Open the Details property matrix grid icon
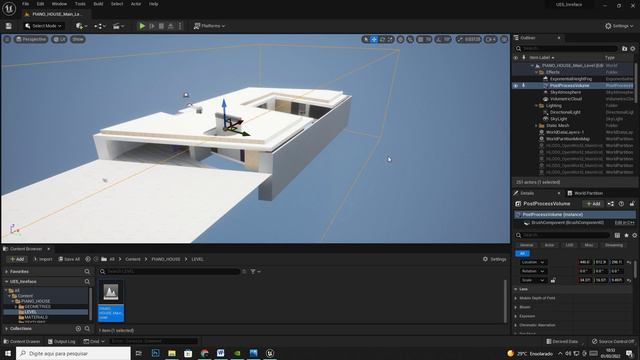Image resolution: width=640 pixels, height=360 pixels. 617,235
